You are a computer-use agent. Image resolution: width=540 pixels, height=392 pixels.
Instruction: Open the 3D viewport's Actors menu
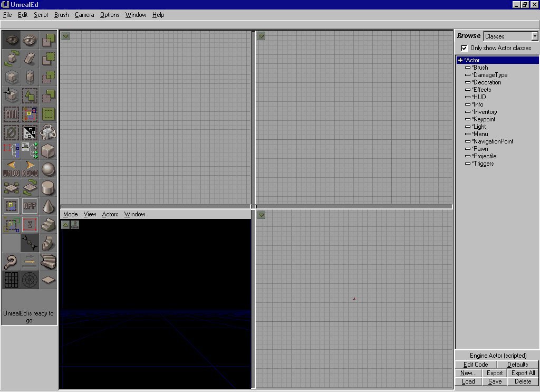110,214
